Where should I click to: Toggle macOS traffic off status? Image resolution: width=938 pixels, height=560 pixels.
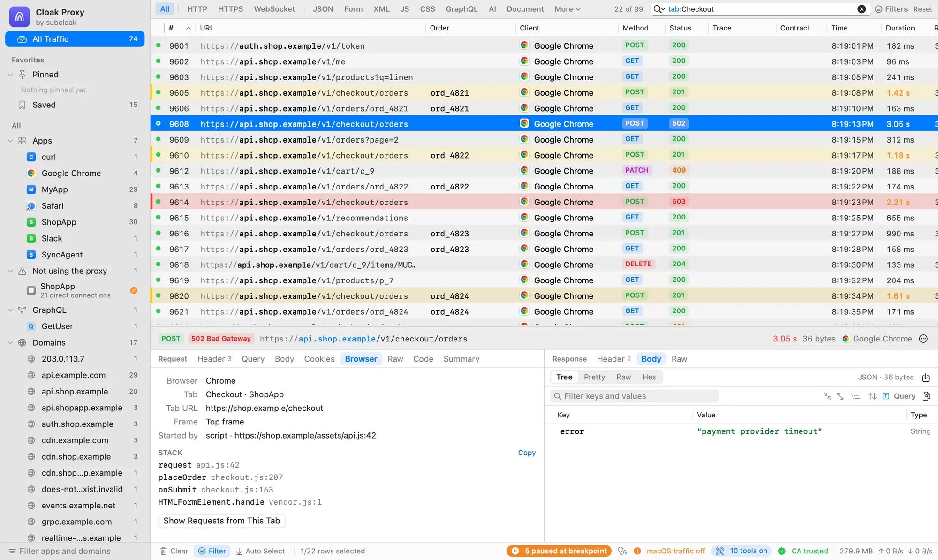coord(670,551)
